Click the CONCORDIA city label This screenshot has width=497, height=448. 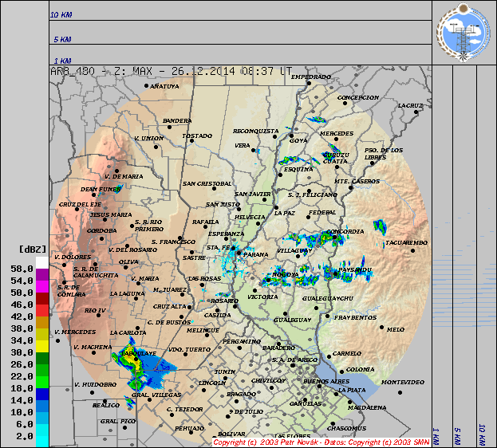pyautogui.click(x=345, y=232)
